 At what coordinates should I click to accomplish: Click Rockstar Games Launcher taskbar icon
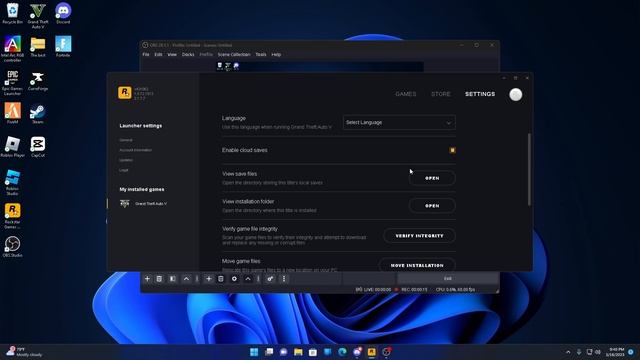371,352
